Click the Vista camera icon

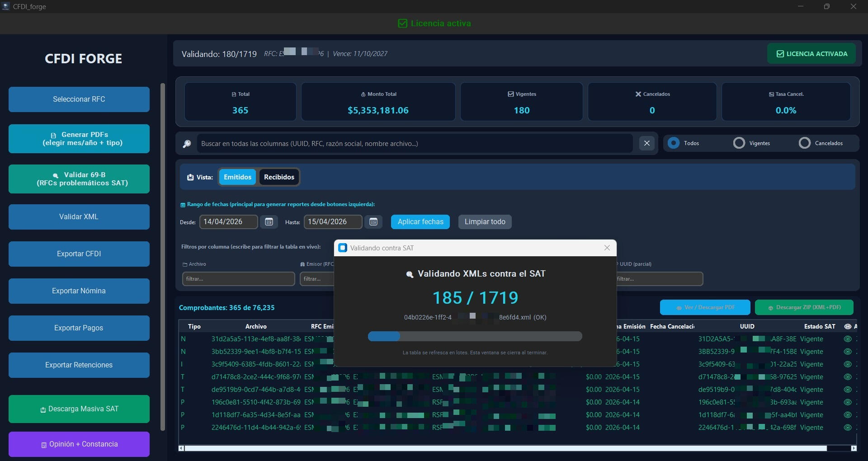(x=190, y=177)
